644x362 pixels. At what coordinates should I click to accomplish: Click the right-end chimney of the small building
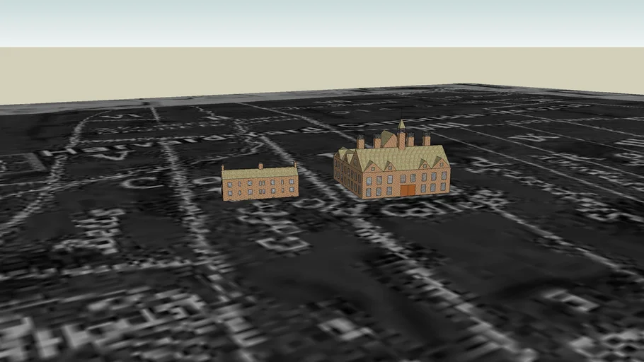pos(295,165)
